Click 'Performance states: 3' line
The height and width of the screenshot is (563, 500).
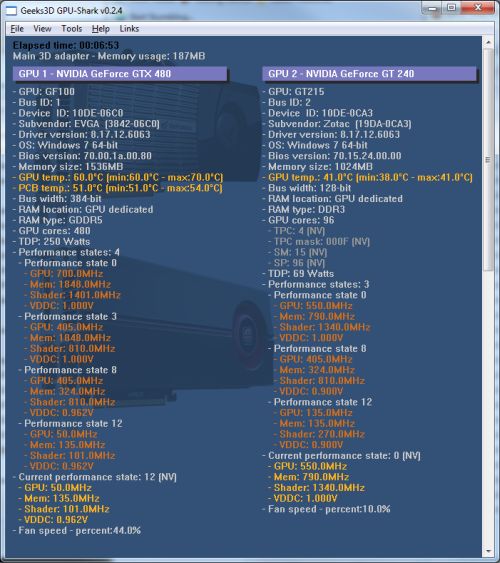pos(316,284)
